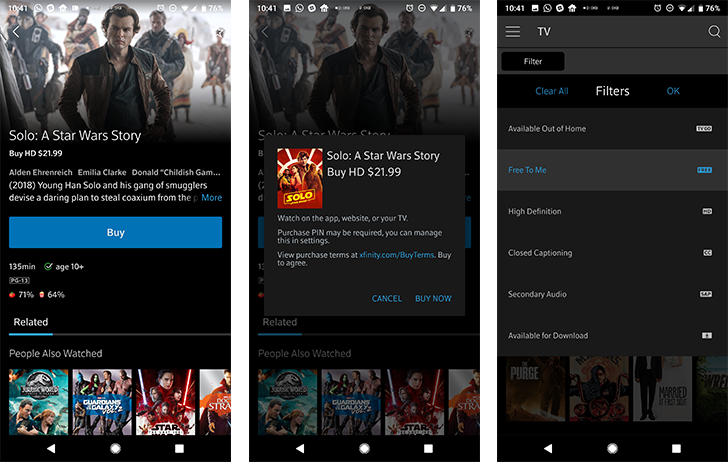Tap the Alden Ehrenreich cast name
The image size is (728, 462).
[x=41, y=172]
